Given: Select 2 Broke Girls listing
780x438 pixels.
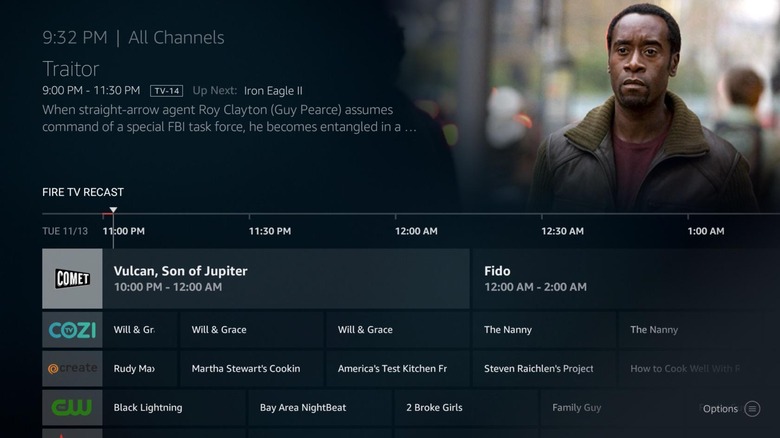Looking at the screenshot, I should tap(467, 408).
